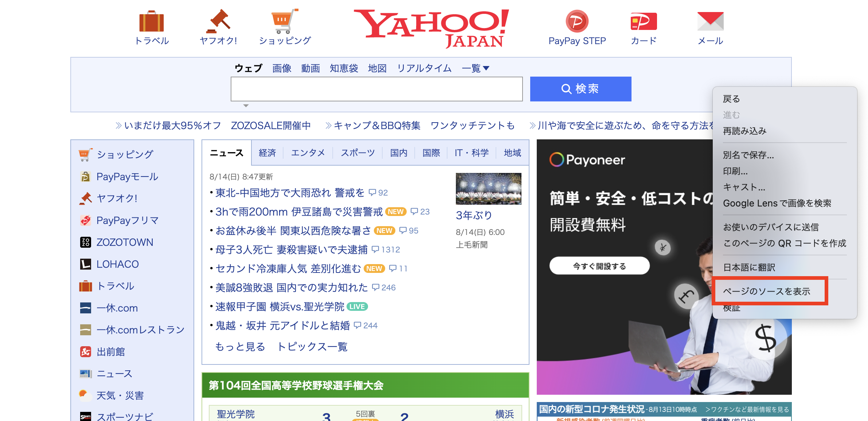Open the トピックス一覧 link
The width and height of the screenshot is (868, 421).
[x=312, y=347]
